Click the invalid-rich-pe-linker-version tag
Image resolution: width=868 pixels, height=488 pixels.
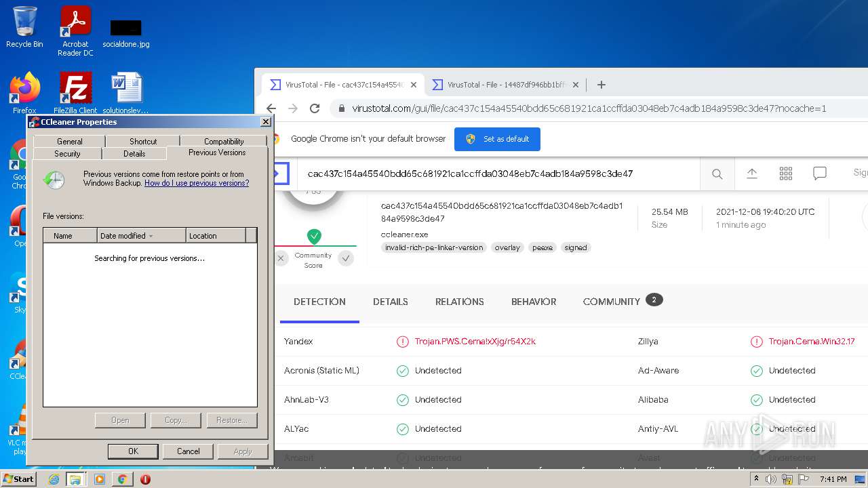click(434, 247)
